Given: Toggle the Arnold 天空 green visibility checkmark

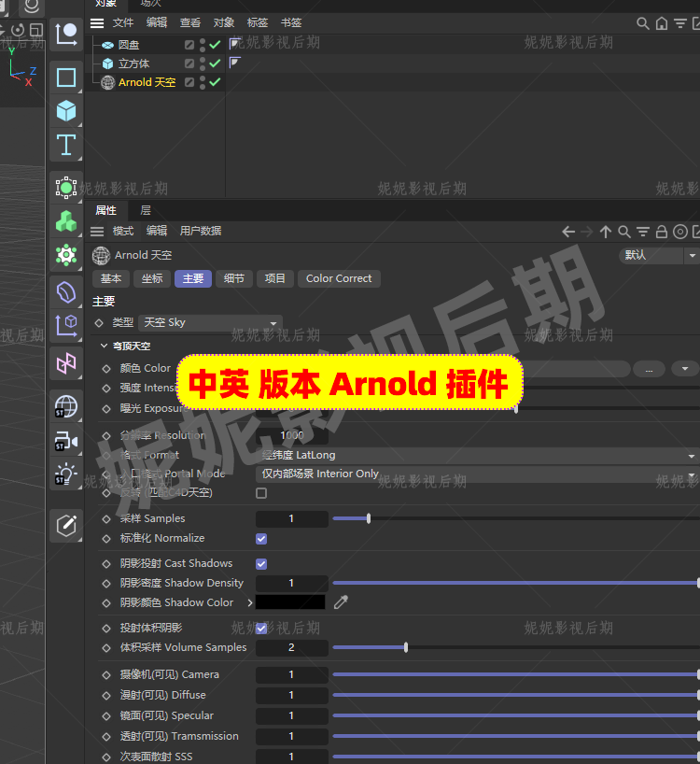Looking at the screenshot, I should [x=215, y=82].
